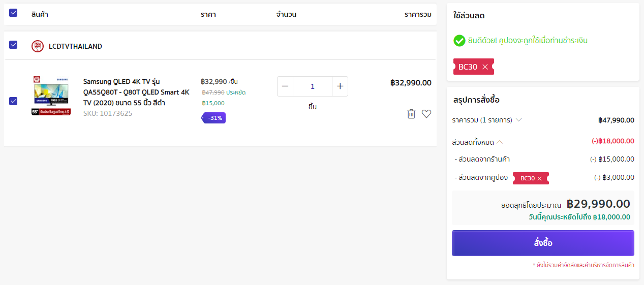Open the Samsung TV product thumbnail
This screenshot has width=644, height=285.
pyautogui.click(x=51, y=96)
